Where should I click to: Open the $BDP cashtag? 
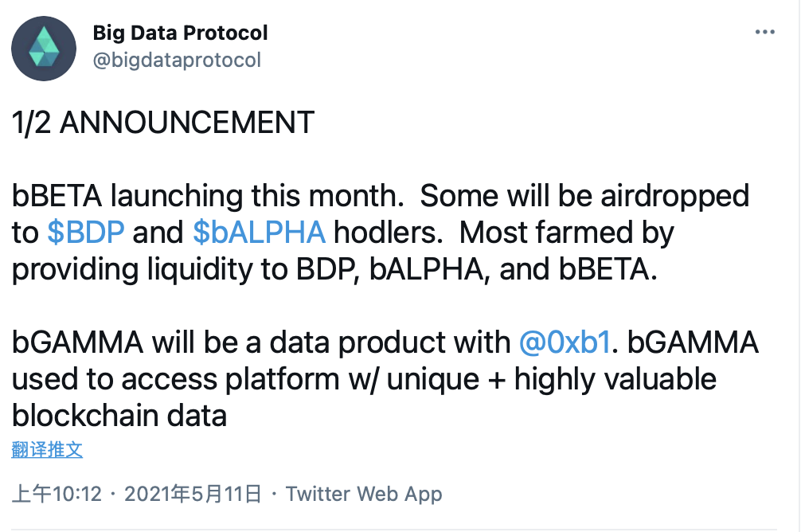[x=86, y=233]
